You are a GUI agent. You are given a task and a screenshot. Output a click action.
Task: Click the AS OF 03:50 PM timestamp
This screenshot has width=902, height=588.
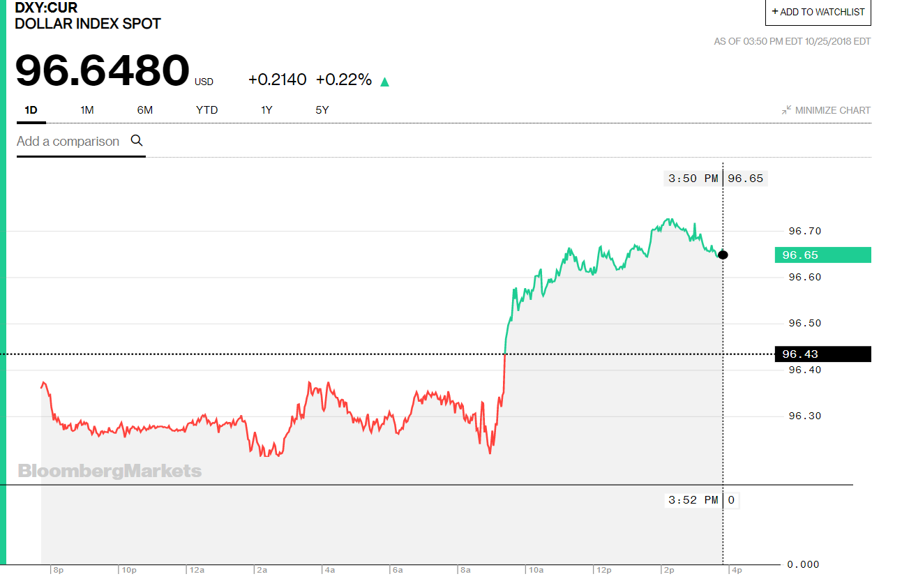pos(792,41)
